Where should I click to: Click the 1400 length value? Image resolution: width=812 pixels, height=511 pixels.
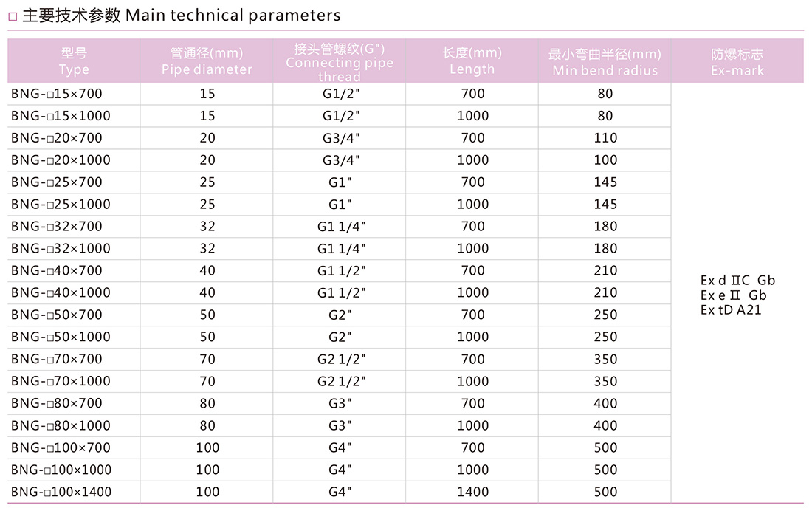coord(472,492)
